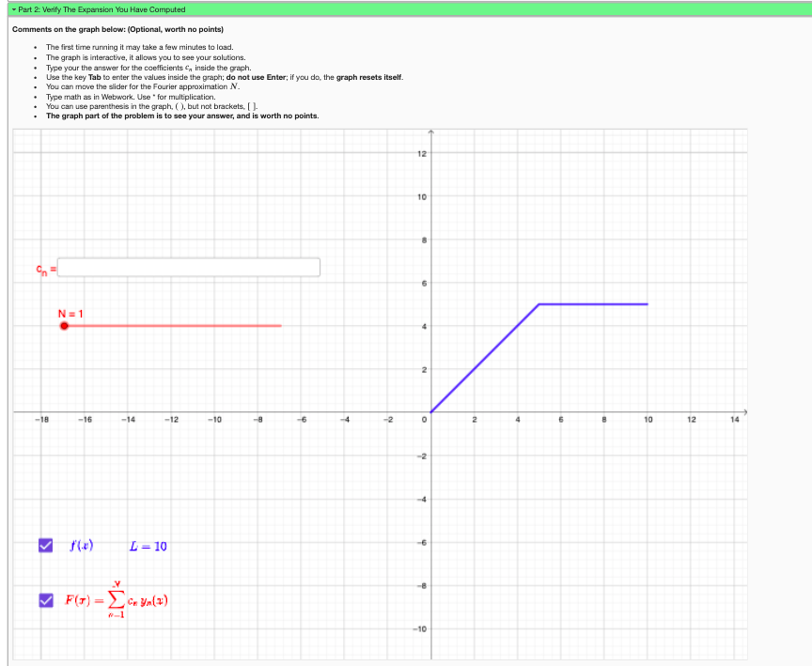Click the N slider track
The height and width of the screenshot is (666, 812).
(x=173, y=326)
